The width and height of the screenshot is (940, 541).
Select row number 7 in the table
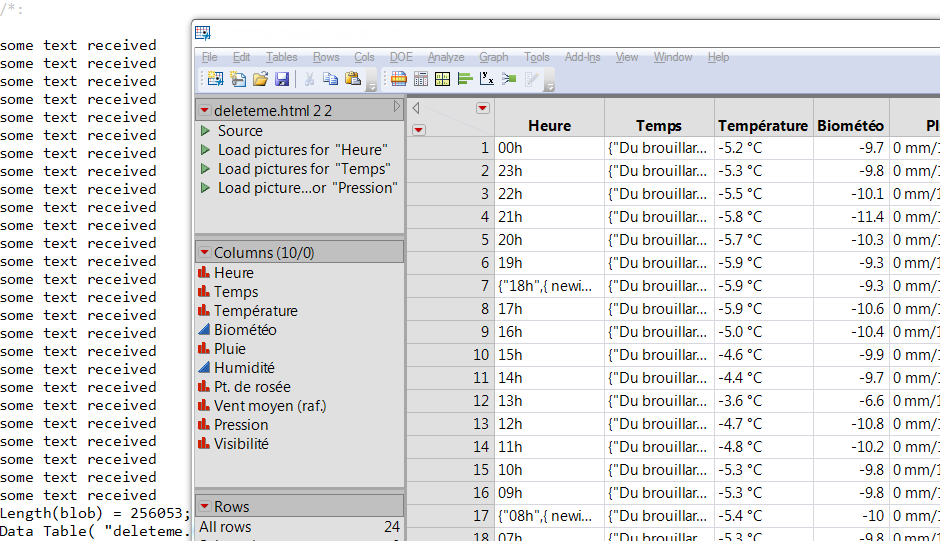tap(451, 285)
